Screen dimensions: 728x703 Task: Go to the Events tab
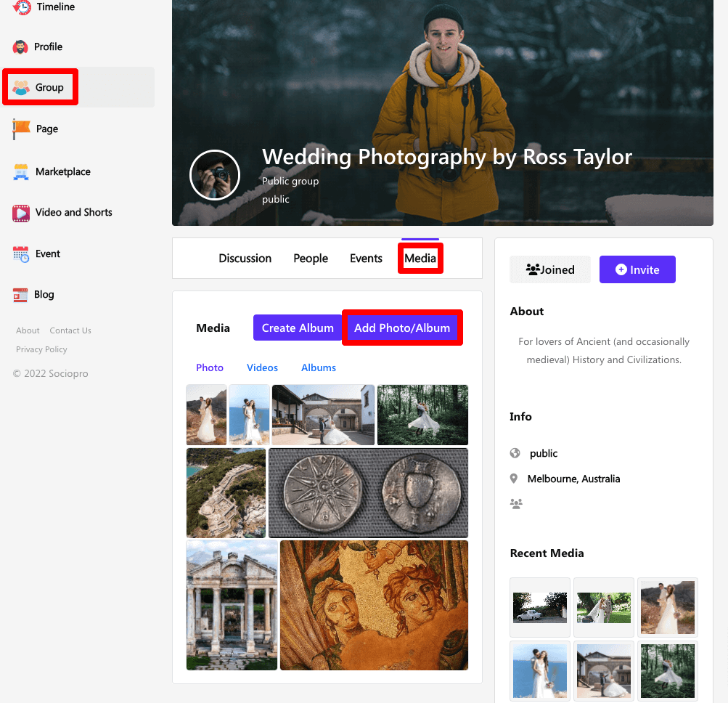pos(366,259)
